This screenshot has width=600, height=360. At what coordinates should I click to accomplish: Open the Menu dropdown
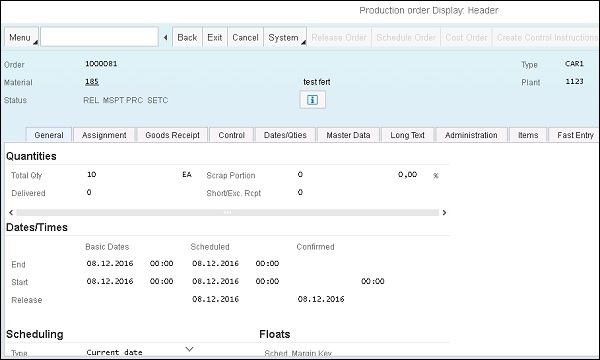pos(21,37)
